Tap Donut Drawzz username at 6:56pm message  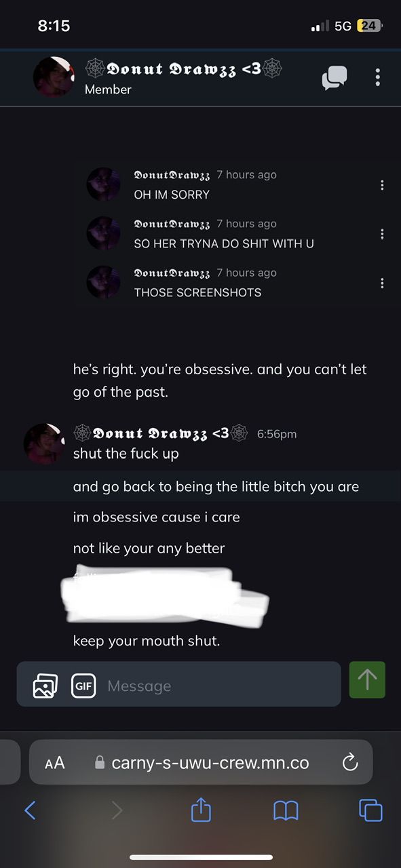pyautogui.click(x=161, y=433)
